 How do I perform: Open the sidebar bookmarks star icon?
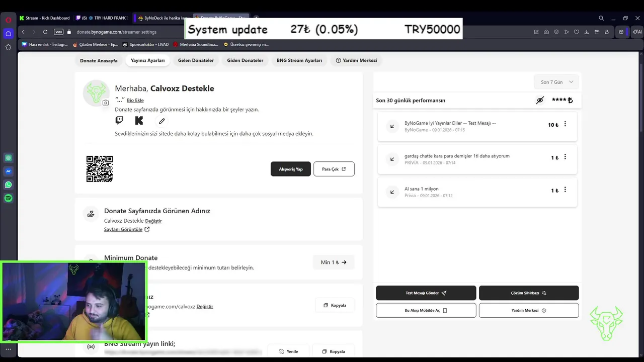(8, 47)
